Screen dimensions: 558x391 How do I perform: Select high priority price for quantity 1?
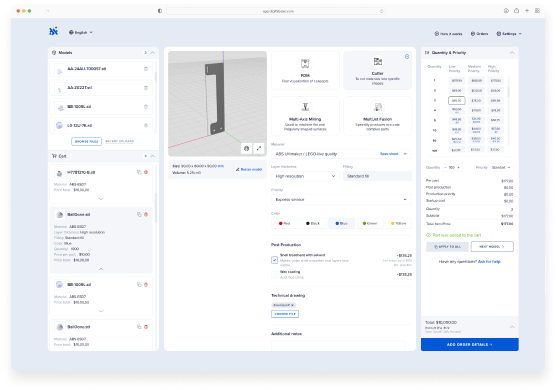pyautogui.click(x=495, y=81)
